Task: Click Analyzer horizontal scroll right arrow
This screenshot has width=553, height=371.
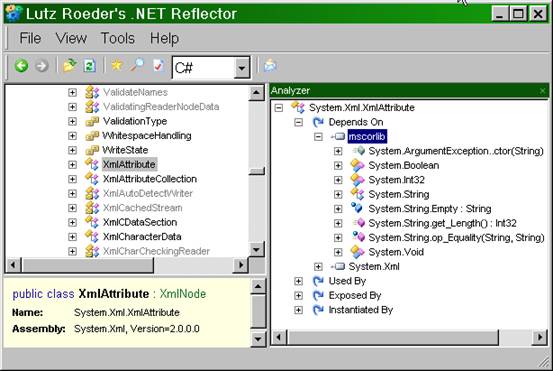Action: 540,337
